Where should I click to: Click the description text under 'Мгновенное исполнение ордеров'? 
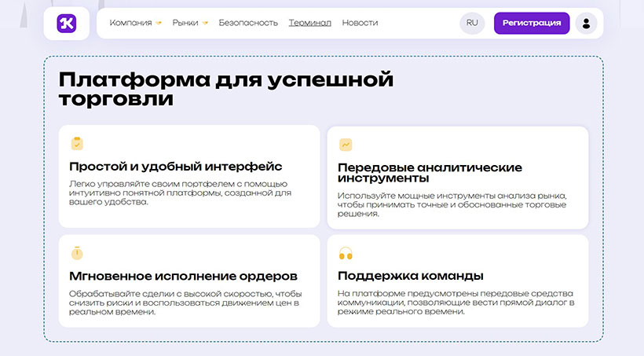pos(184,303)
